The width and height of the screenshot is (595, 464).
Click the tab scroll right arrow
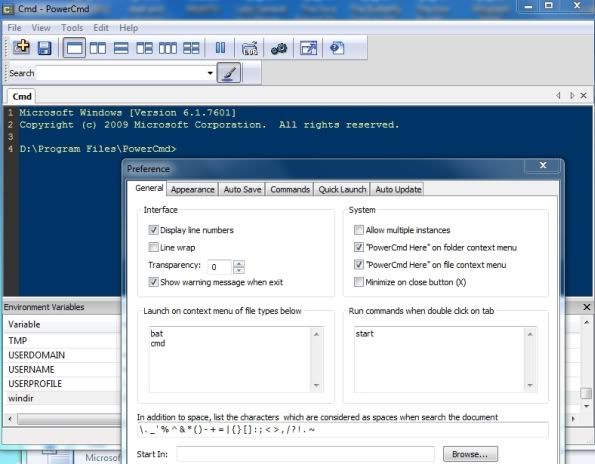click(572, 96)
